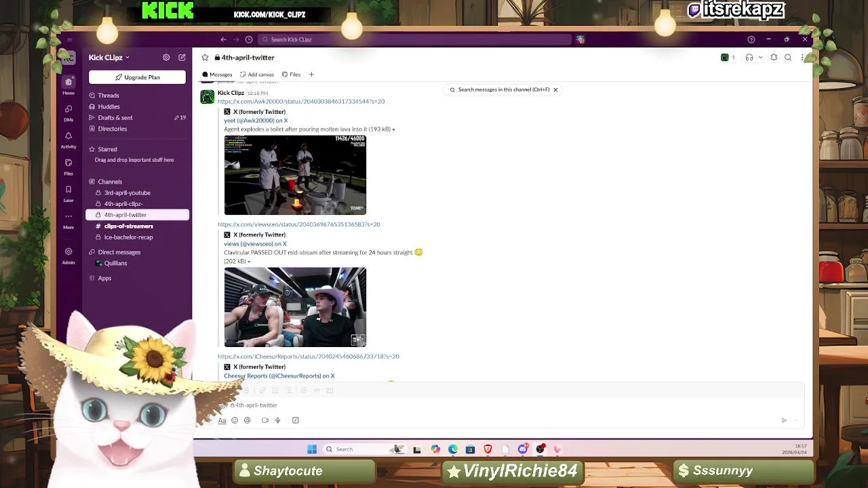868x488 pixels.
Task: Toggle text formatting Aa in composer
Action: pos(222,420)
